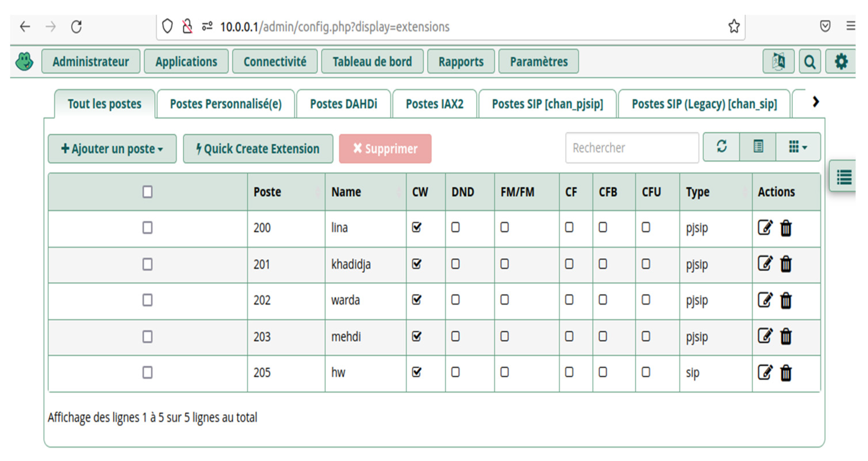Open the settings gear icon
This screenshot has height=461, width=868.
[x=841, y=62]
